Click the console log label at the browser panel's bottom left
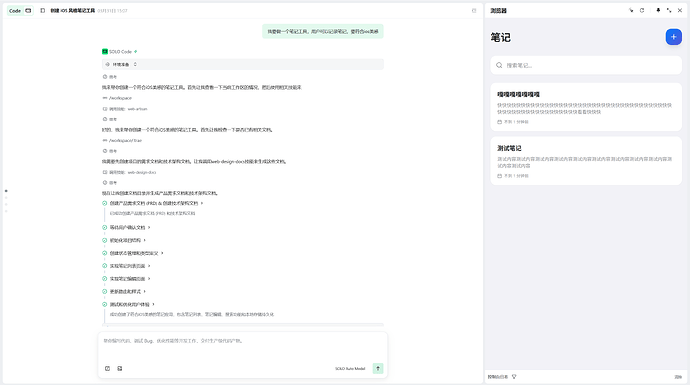Viewport: 690px width, 385px height. click(x=498, y=377)
